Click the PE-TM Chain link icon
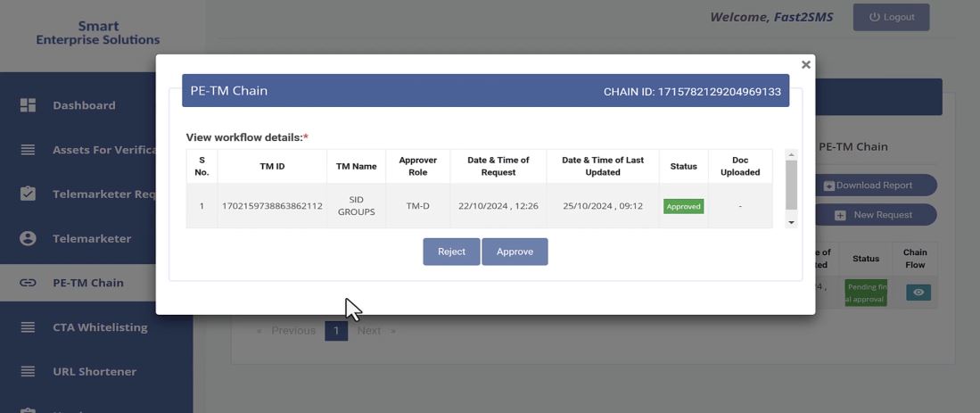This screenshot has height=413, width=980. tap(28, 283)
